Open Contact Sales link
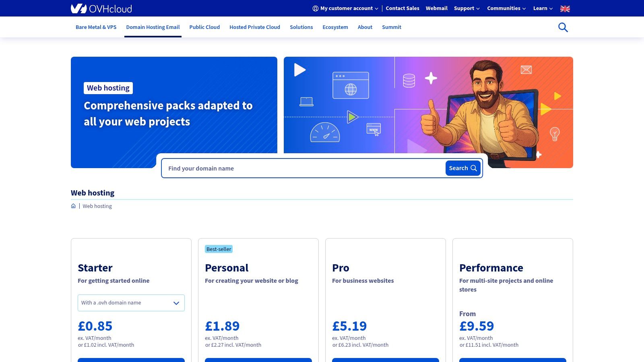 click(402, 8)
